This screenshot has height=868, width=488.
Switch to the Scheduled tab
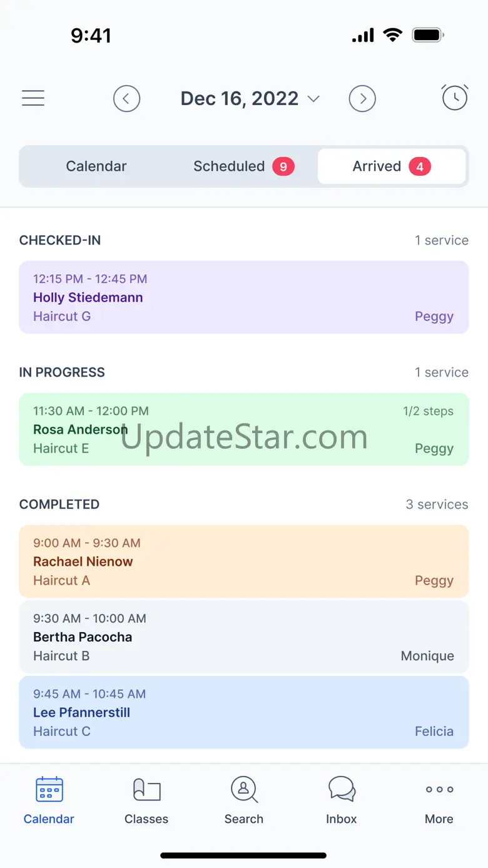(x=229, y=166)
